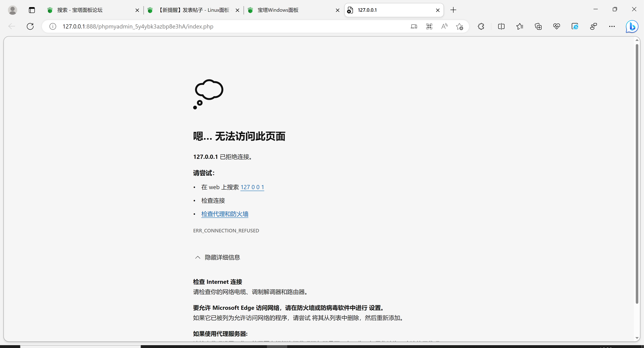View site information icon in address bar
This screenshot has width=644, height=348.
coord(53,26)
